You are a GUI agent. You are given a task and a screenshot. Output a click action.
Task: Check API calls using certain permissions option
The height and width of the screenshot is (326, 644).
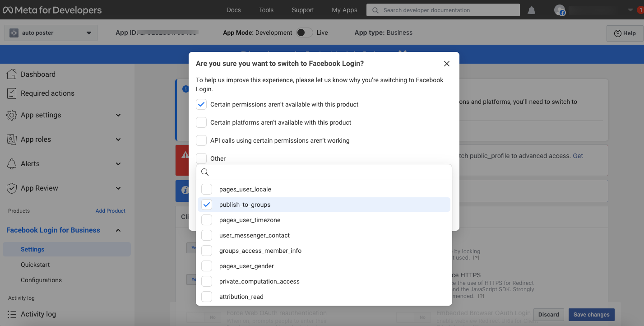[x=201, y=140]
